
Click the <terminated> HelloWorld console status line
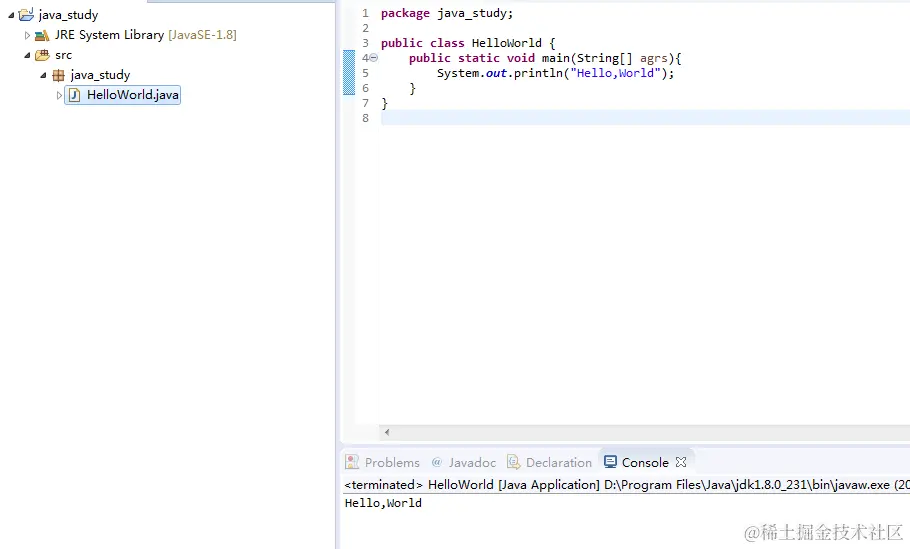tap(627, 485)
